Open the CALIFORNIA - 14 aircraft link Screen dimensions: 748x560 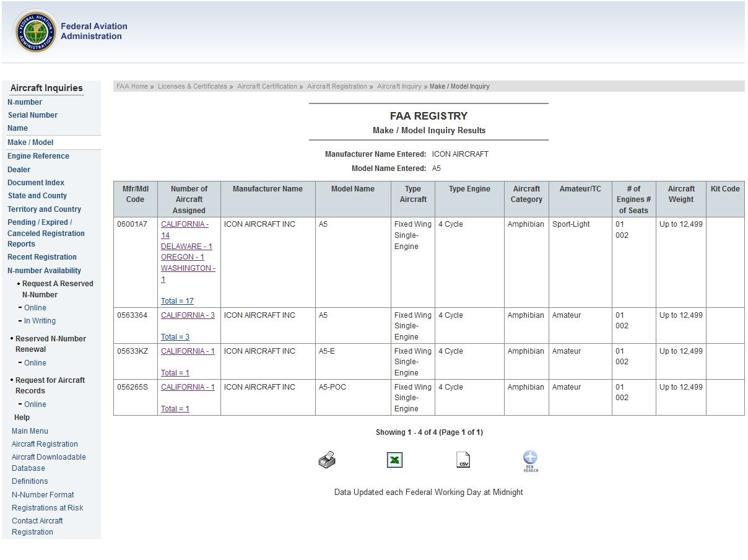(184, 229)
